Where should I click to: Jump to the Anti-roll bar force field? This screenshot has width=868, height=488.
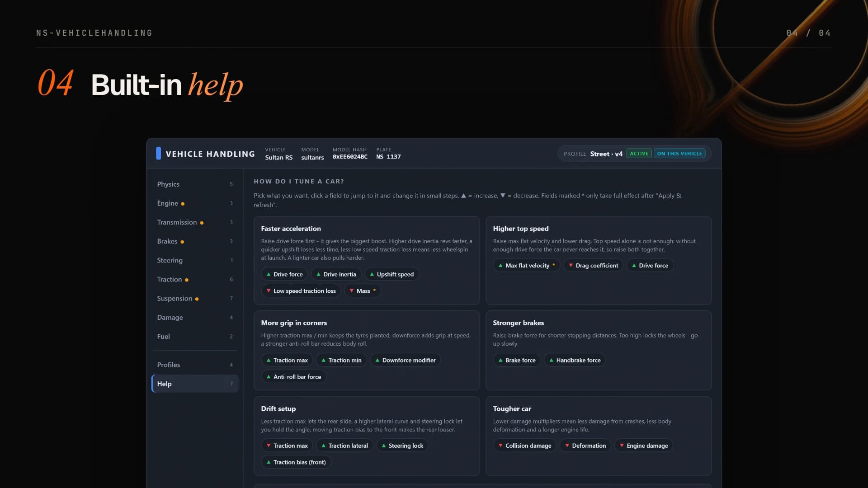click(294, 377)
